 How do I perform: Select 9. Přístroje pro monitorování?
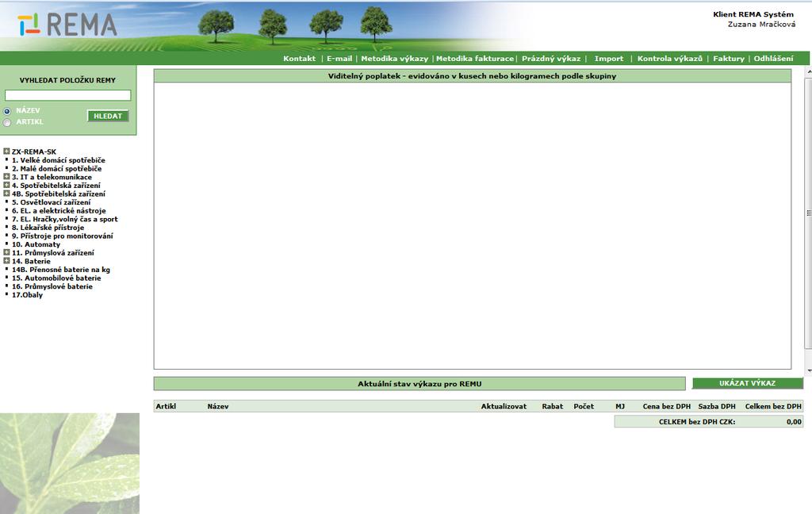tap(63, 236)
